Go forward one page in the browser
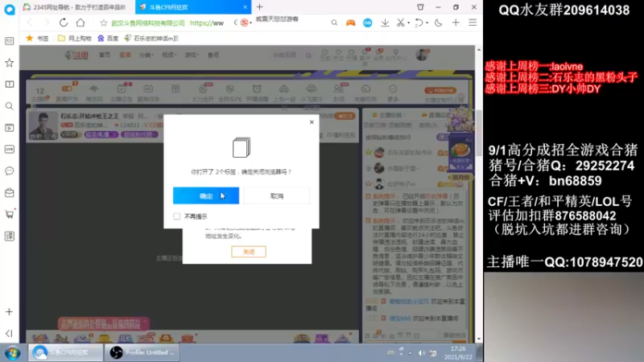The image size is (644, 362). click(47, 23)
